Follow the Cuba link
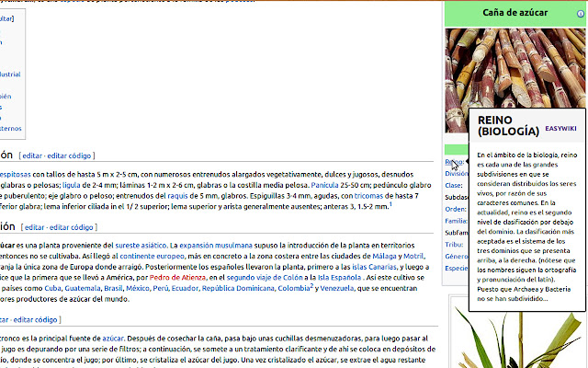588x368 pixels. pos(52,288)
